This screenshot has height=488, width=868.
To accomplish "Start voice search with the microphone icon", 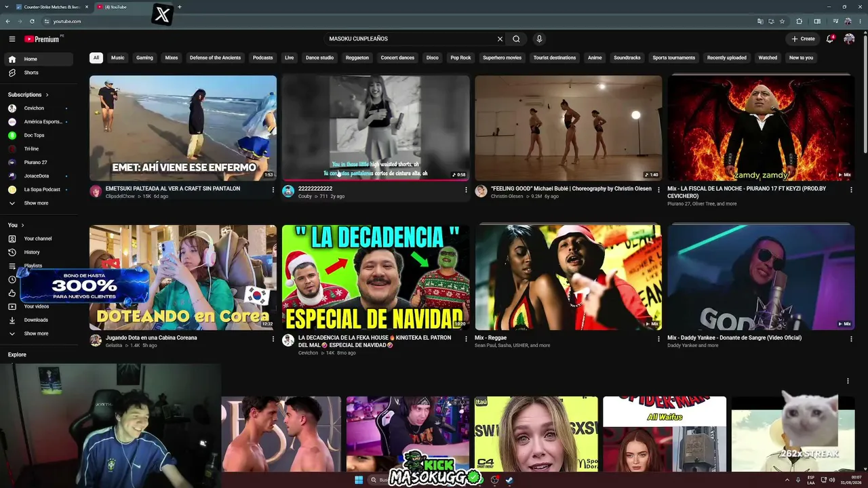I will click(x=539, y=39).
